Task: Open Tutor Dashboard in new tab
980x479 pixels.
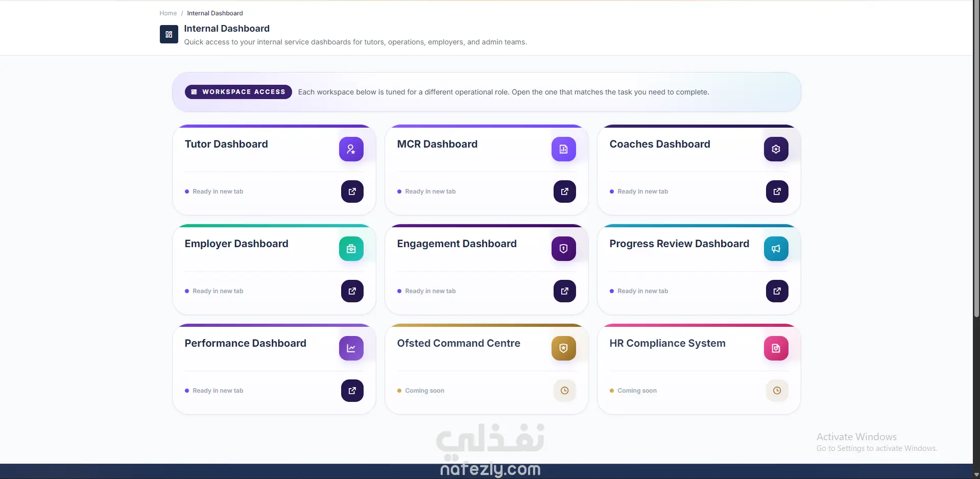Action: (352, 191)
